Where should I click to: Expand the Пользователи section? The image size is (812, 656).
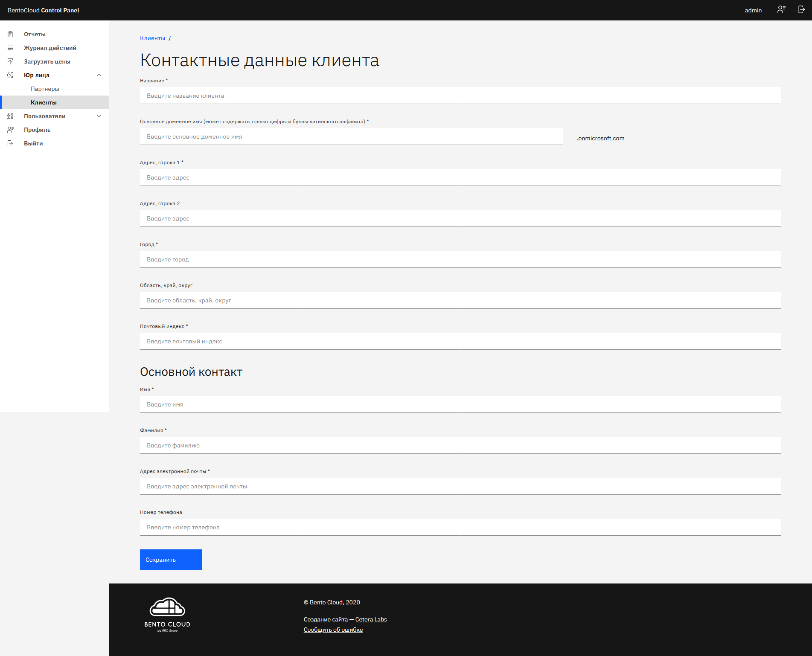(x=99, y=116)
